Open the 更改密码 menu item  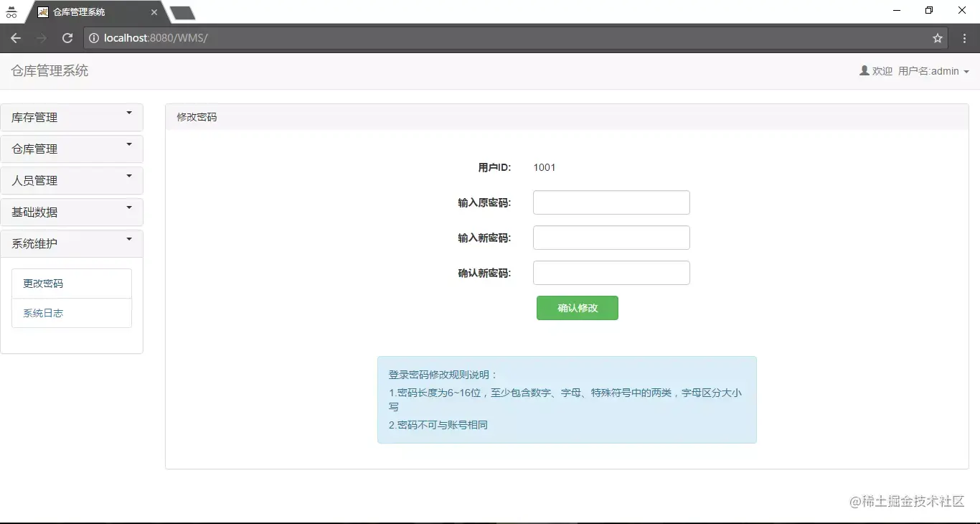pyautogui.click(x=72, y=284)
